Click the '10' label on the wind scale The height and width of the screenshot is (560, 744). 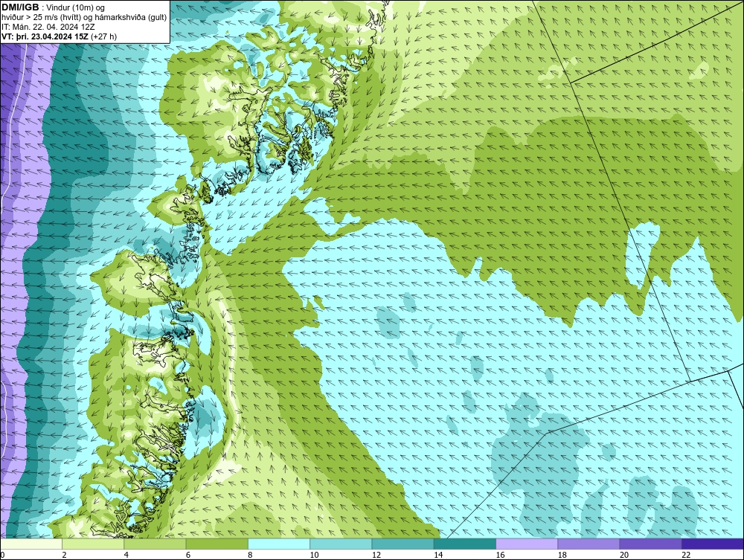tap(314, 556)
